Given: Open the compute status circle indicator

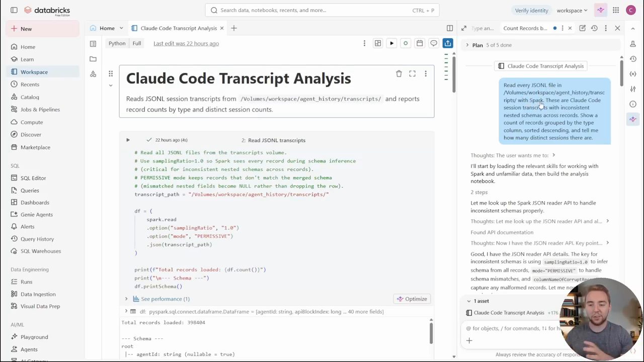Looking at the screenshot, I should click(406, 43).
